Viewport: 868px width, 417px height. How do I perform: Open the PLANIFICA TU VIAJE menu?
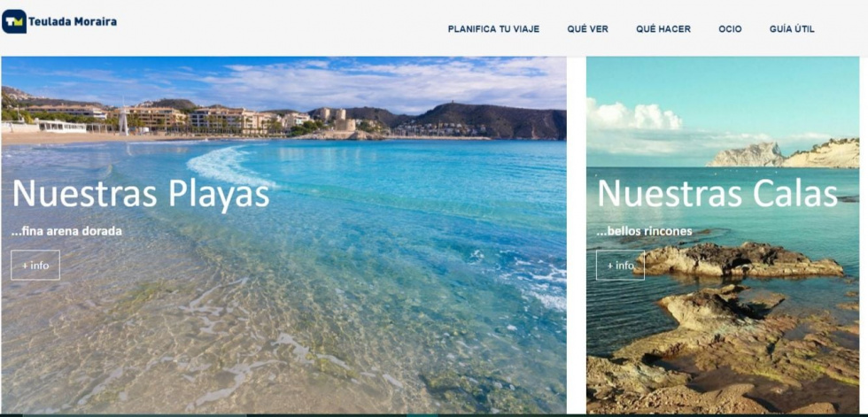click(x=493, y=28)
